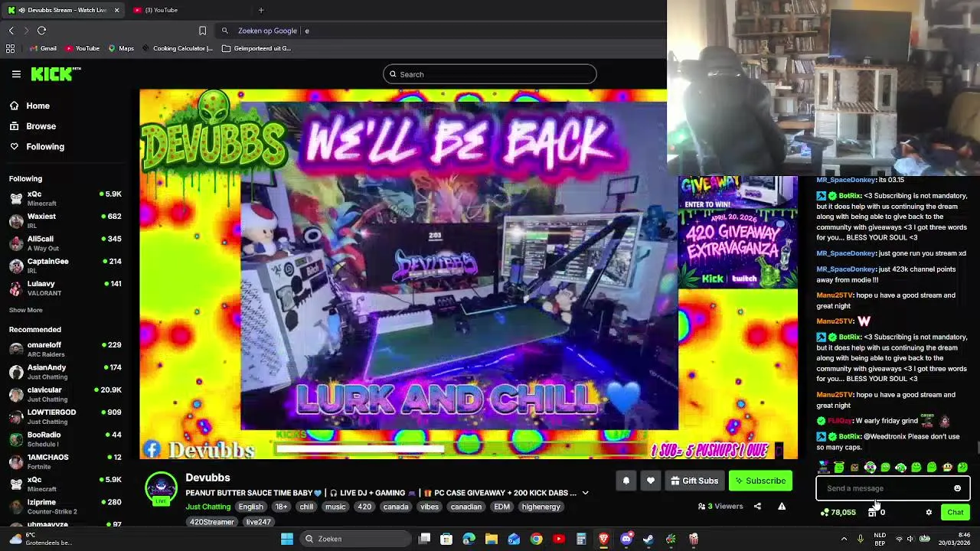Open the Maps bookmark
The image size is (980, 551).
tap(121, 48)
